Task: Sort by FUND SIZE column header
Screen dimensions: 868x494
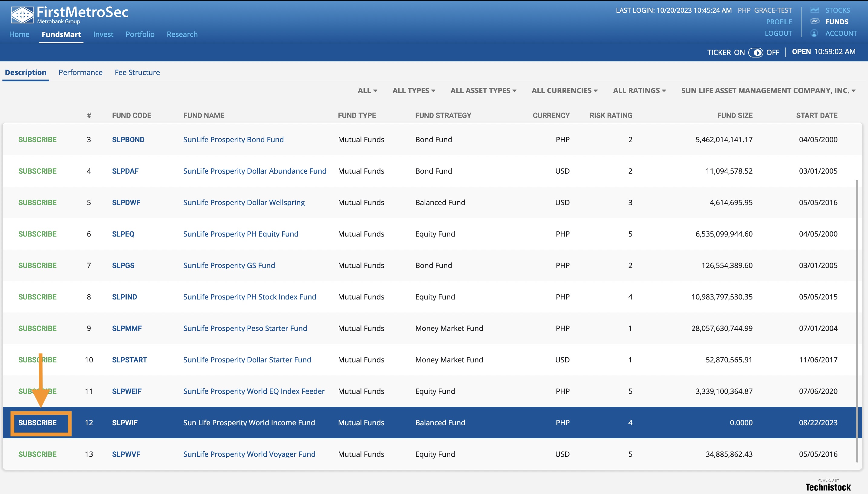Action: tap(735, 115)
